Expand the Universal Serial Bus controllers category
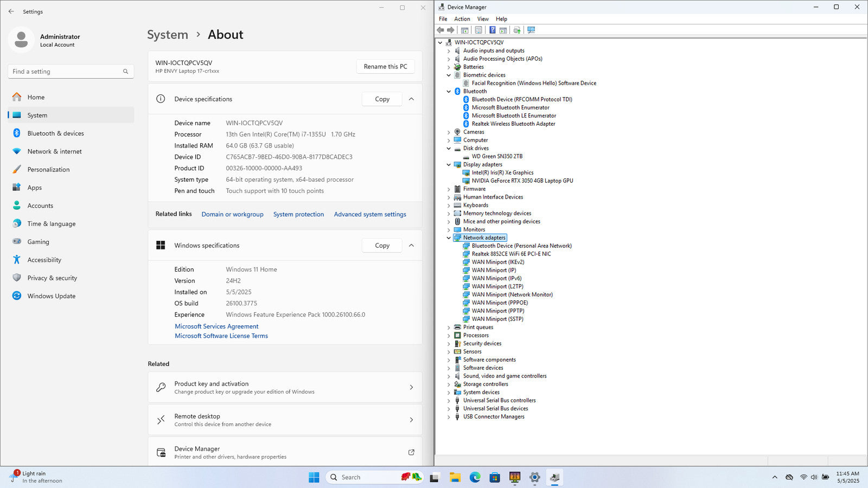Image resolution: width=868 pixels, height=488 pixels. point(449,400)
